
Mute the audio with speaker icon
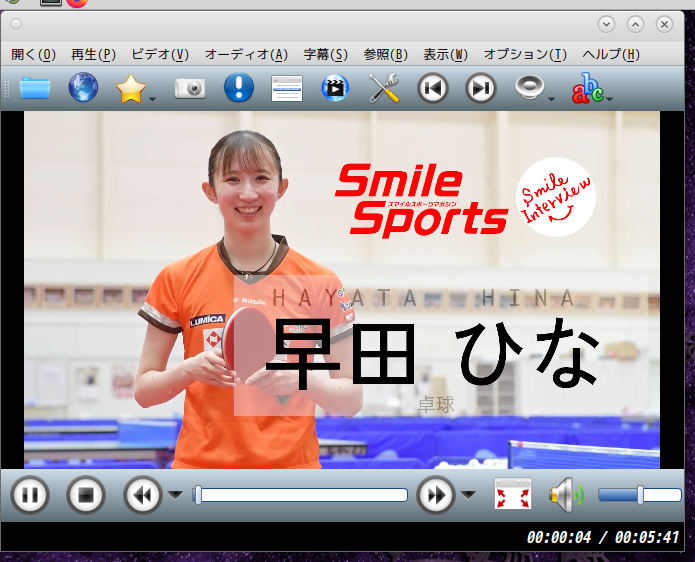566,495
